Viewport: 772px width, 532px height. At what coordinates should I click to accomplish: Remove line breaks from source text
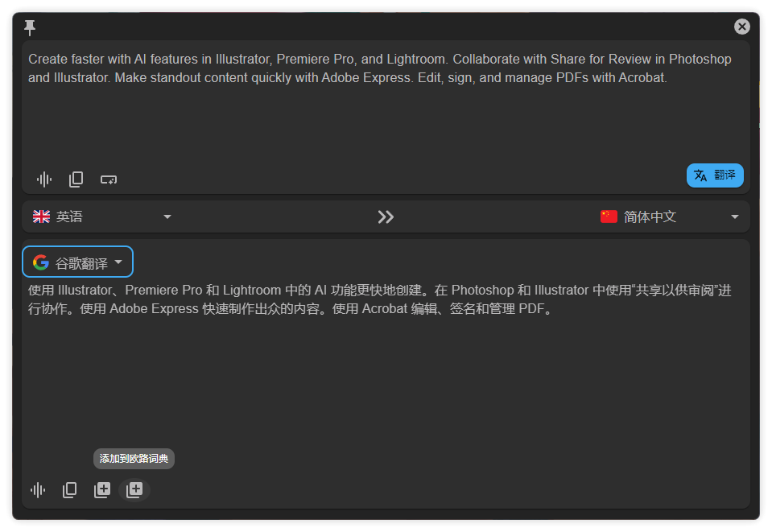(109, 179)
